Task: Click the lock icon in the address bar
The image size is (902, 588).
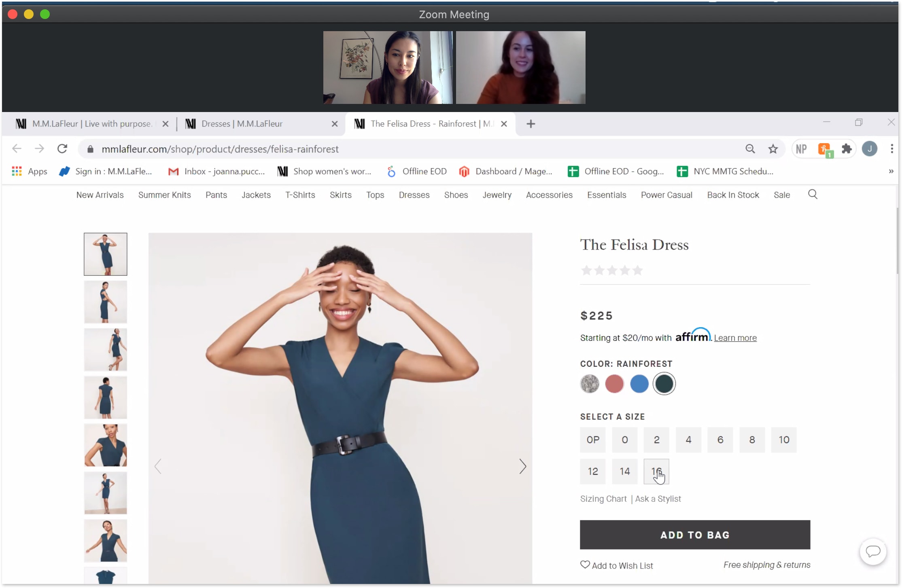Action: pos(90,149)
